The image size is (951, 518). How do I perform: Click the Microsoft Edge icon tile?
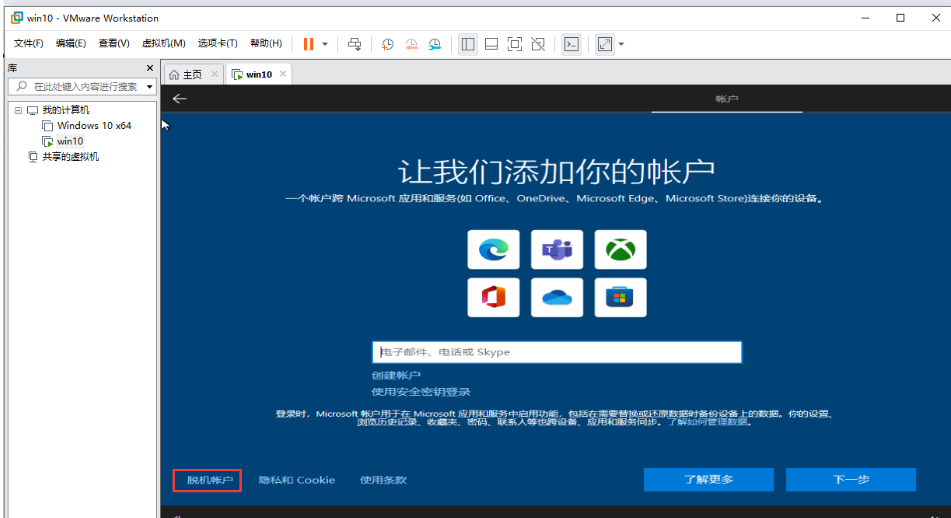point(493,249)
